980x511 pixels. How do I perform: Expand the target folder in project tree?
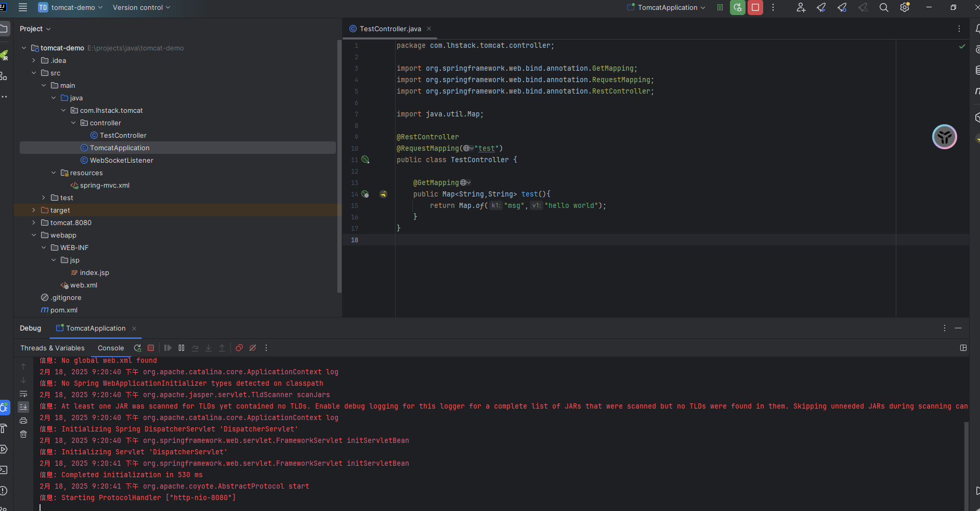tap(34, 210)
